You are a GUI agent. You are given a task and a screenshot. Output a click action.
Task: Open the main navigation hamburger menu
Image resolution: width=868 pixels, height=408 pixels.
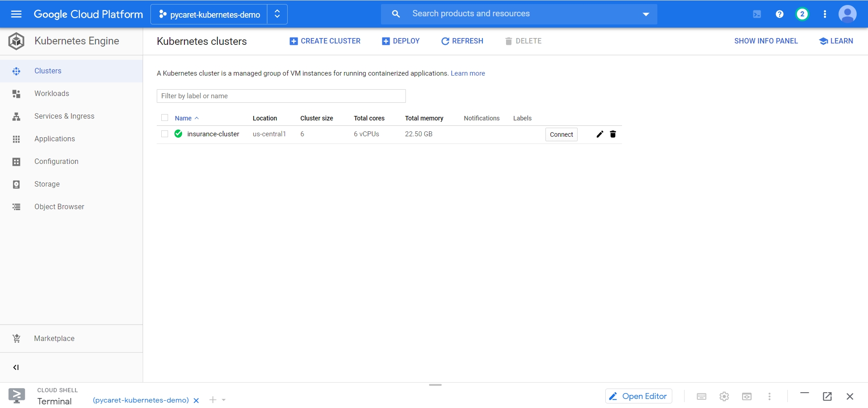pos(16,14)
